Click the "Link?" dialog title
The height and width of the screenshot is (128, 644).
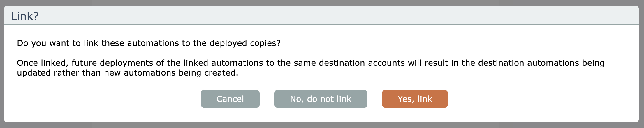(25, 16)
